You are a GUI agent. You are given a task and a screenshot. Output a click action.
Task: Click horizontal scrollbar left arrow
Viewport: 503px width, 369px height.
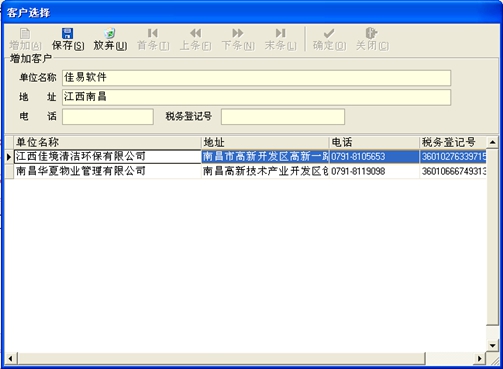pyautogui.click(x=11, y=358)
